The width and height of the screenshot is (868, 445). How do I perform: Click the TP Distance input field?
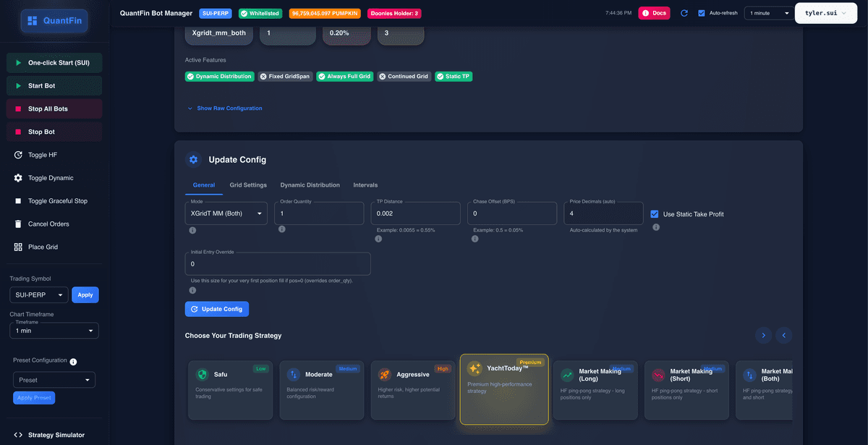point(416,213)
